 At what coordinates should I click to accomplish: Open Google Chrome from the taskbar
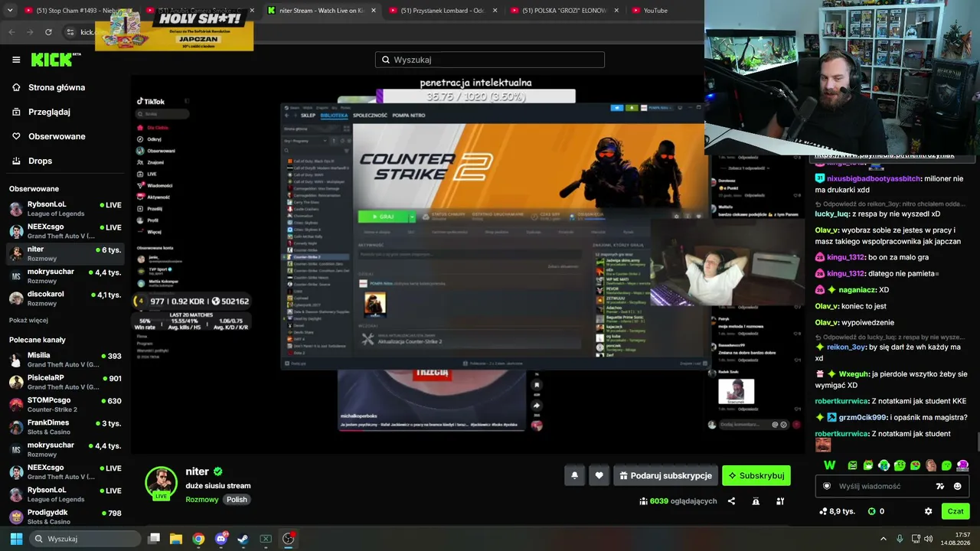198,539
